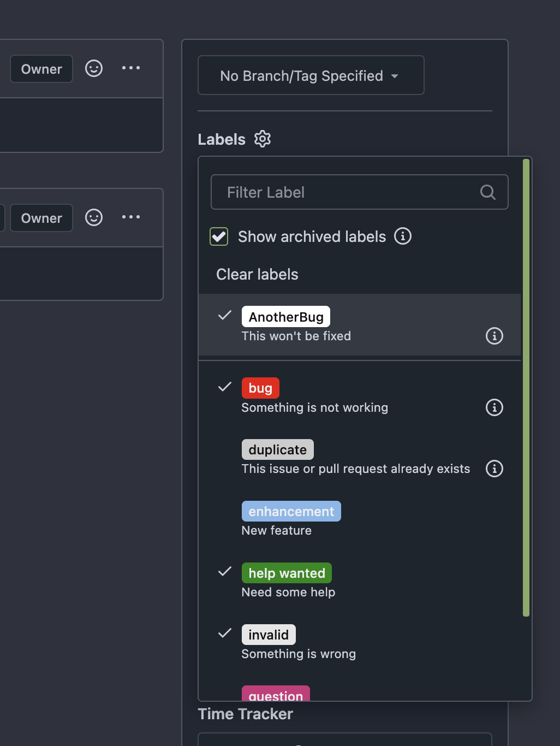
Task: Click the green labels list scrollbar
Action: tap(526, 388)
